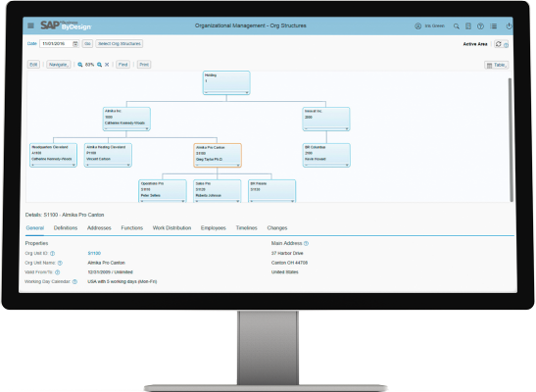
Task: Click the Date input field
Action: point(56,44)
